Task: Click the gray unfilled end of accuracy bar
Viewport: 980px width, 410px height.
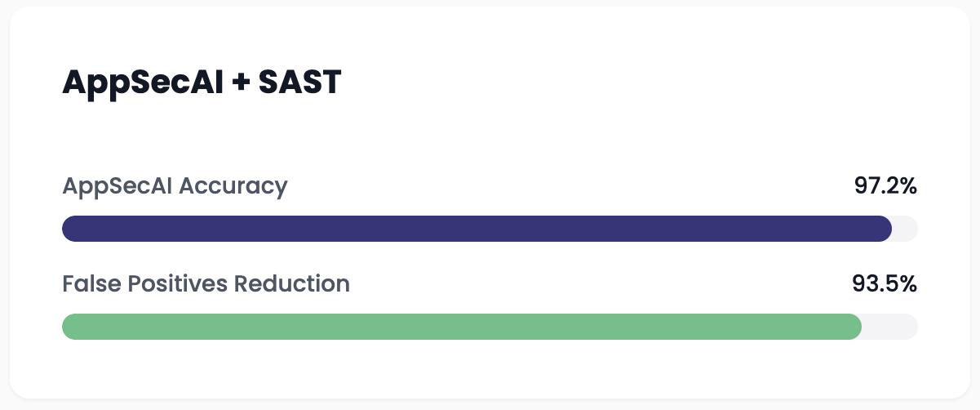Action: click(x=906, y=229)
